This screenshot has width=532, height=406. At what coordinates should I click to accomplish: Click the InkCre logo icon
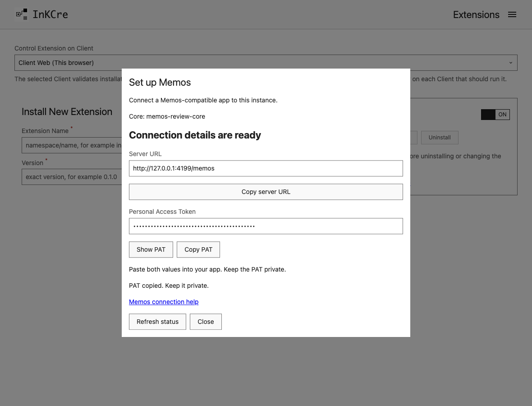[x=22, y=14]
